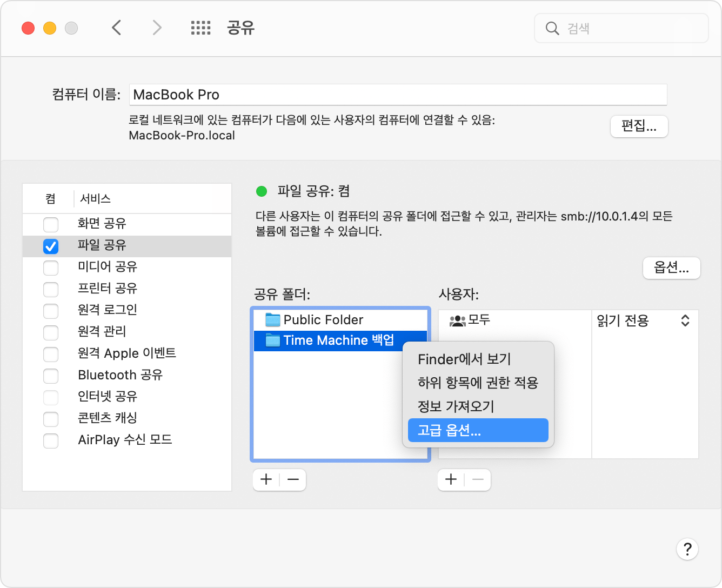
Task: Uncheck 파일 공유 checkbox
Action: [51, 246]
